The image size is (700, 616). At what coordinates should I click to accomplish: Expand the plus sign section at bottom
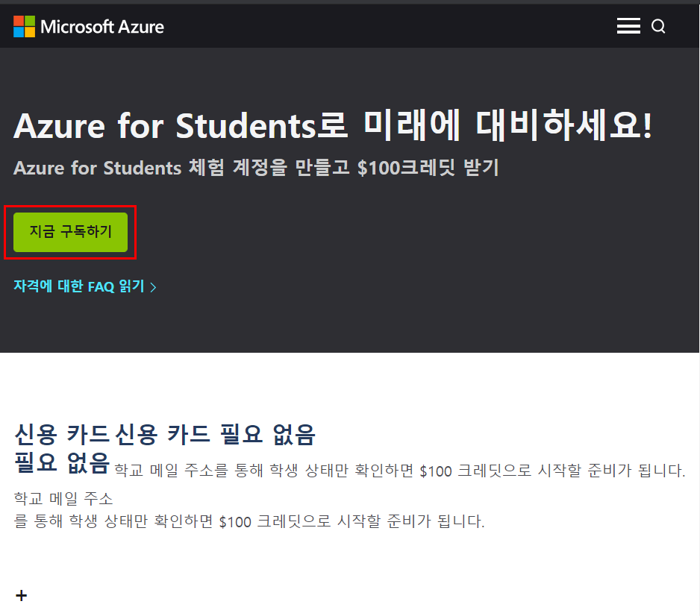(x=21, y=595)
